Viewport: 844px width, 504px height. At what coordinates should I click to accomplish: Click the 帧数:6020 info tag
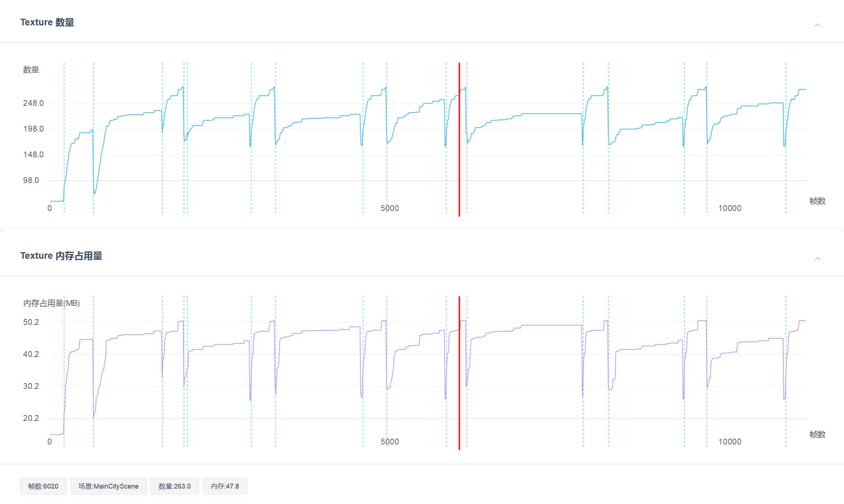[43, 486]
